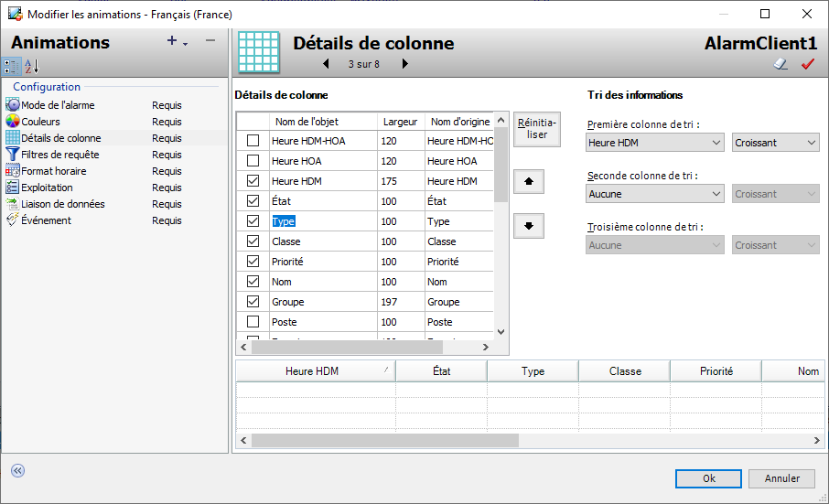829x504 pixels.
Task: Go to the previous animation page arrow
Action: [326, 64]
